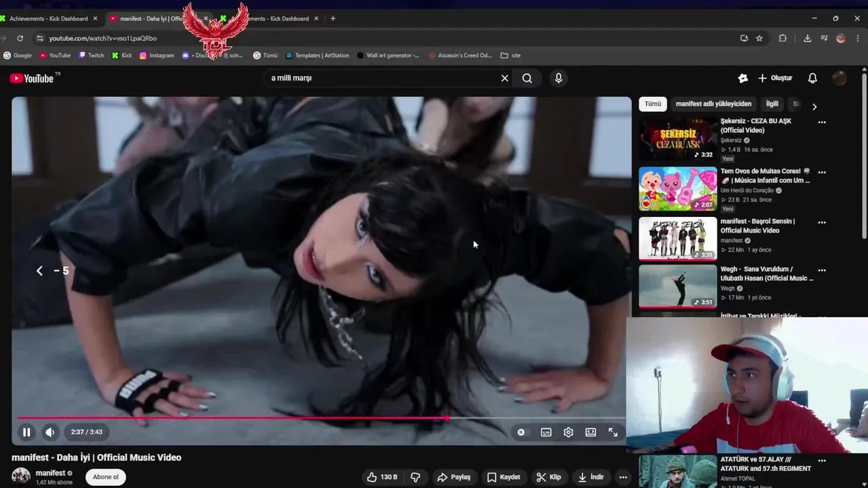The width and height of the screenshot is (868, 488).
Task: Show next filter chips with arrow
Action: click(x=814, y=106)
